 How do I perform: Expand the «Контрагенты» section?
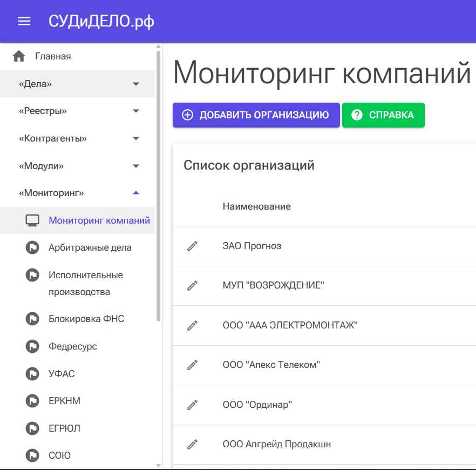tap(136, 139)
